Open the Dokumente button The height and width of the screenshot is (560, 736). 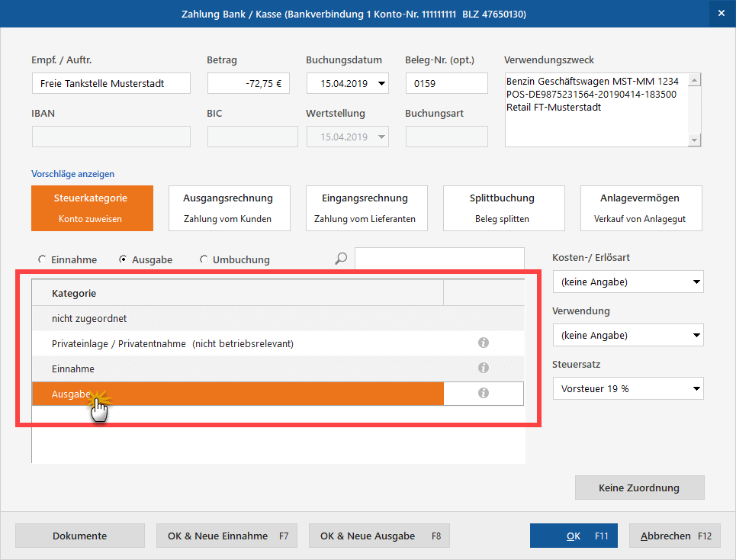pyautogui.click(x=80, y=536)
